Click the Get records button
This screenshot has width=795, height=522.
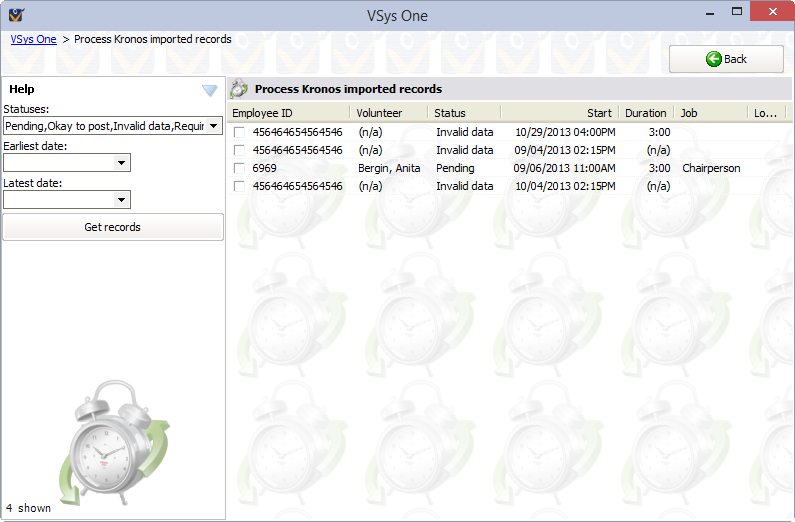(x=113, y=227)
